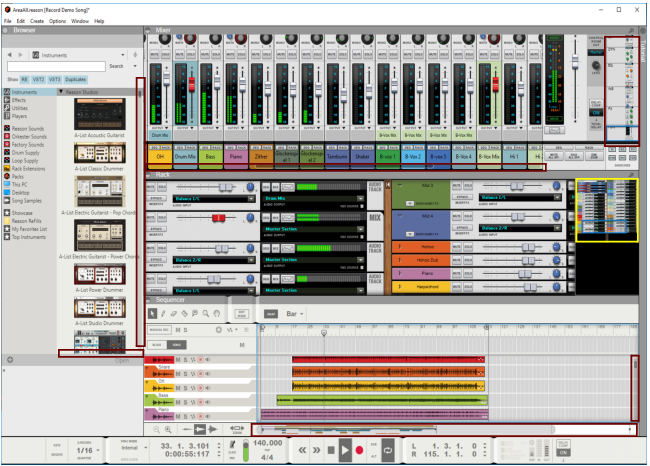
Task: Click the Edit Mode button
Action: [242, 314]
